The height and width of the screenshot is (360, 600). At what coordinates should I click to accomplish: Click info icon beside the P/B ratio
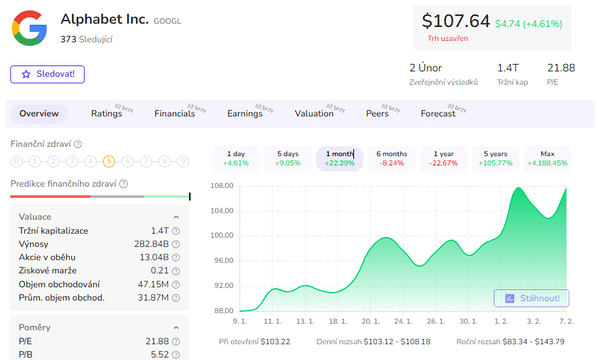(176, 355)
